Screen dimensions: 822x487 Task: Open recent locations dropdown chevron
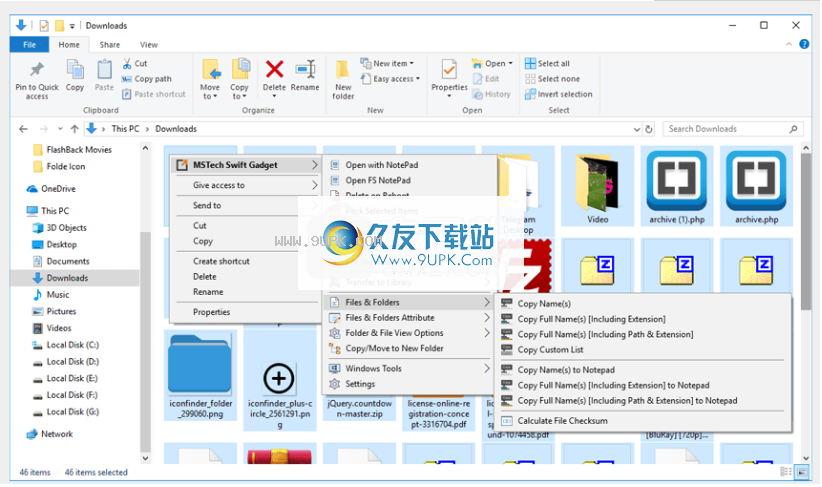pos(60,129)
